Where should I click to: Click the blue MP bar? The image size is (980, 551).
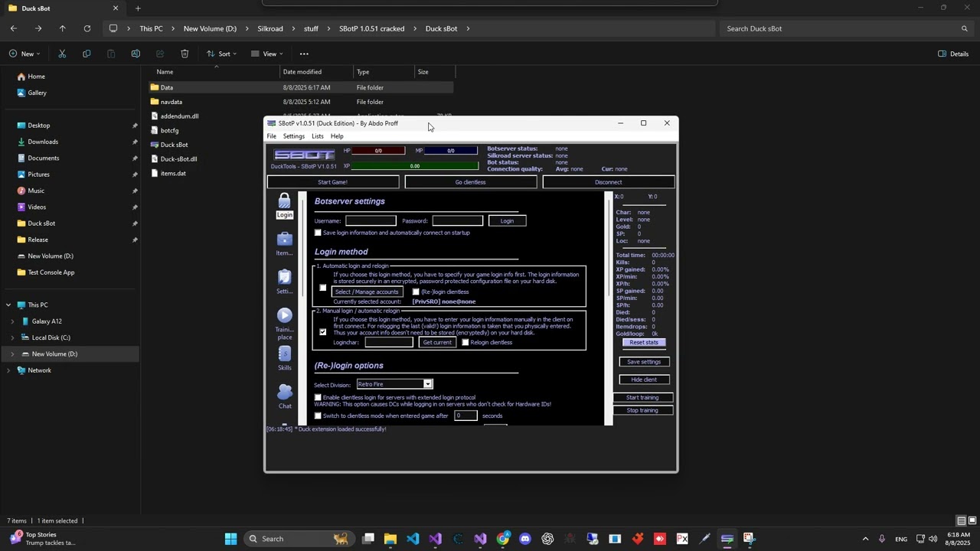[450, 151]
